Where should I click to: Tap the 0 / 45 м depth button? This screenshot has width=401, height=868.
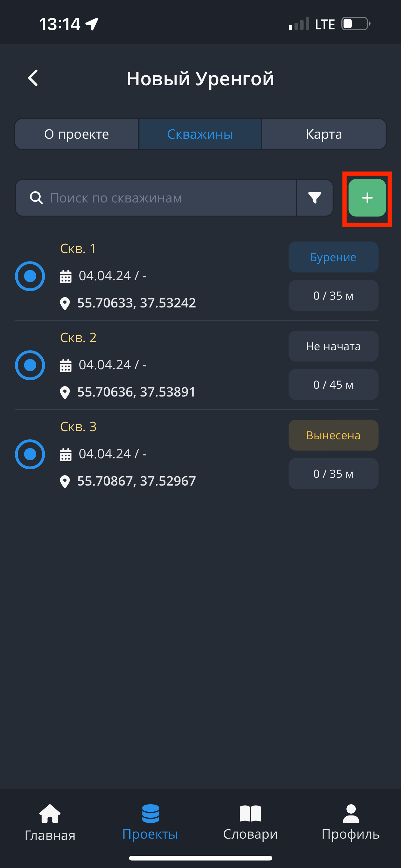[x=333, y=384]
